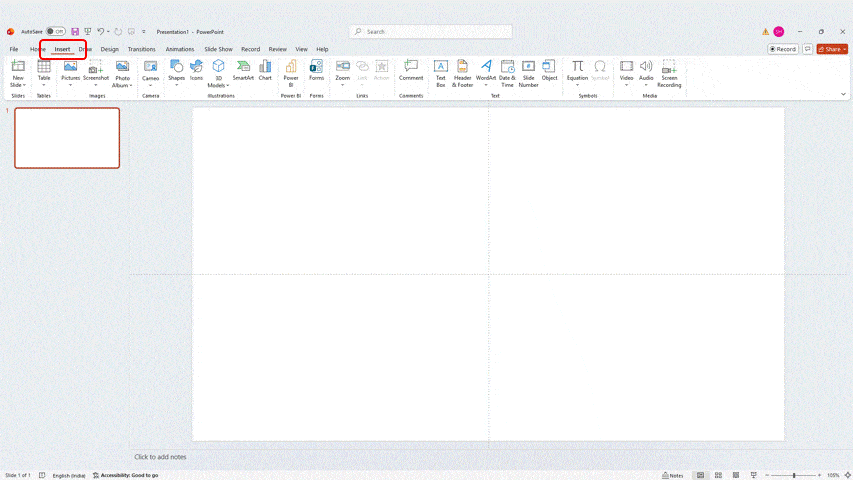Expand the Shapes dropdown

[176, 85]
